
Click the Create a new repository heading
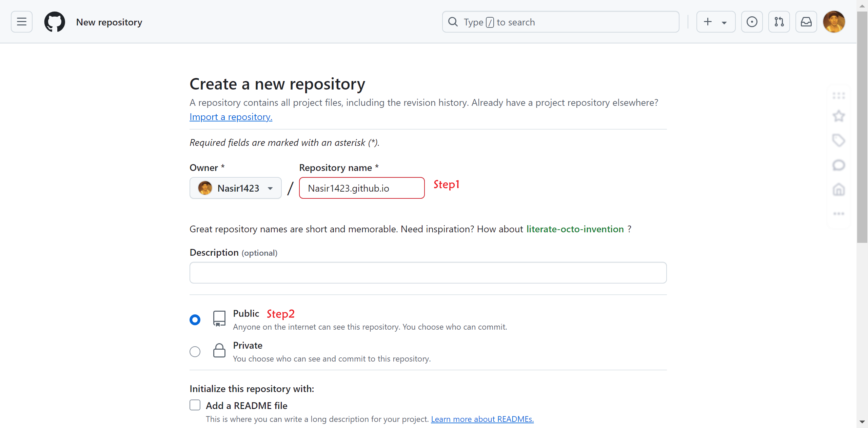(x=277, y=84)
